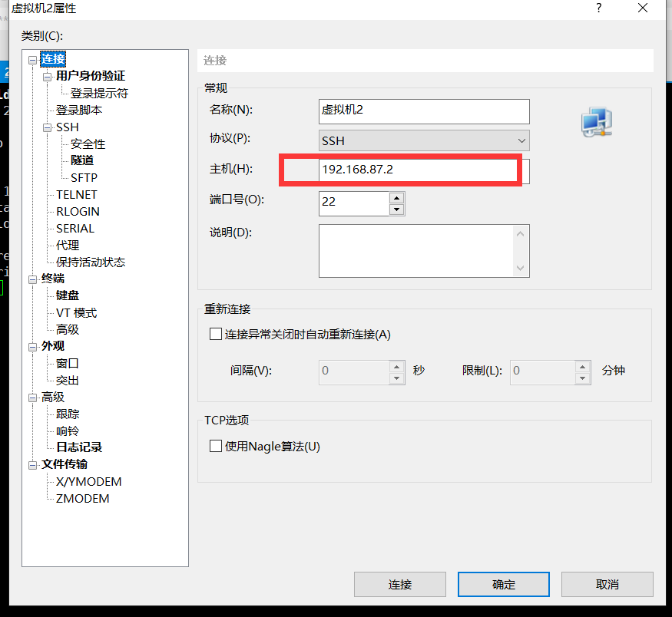Select 登录提示符 in the tree
Image resolution: width=672 pixels, height=617 pixels.
pos(99,94)
